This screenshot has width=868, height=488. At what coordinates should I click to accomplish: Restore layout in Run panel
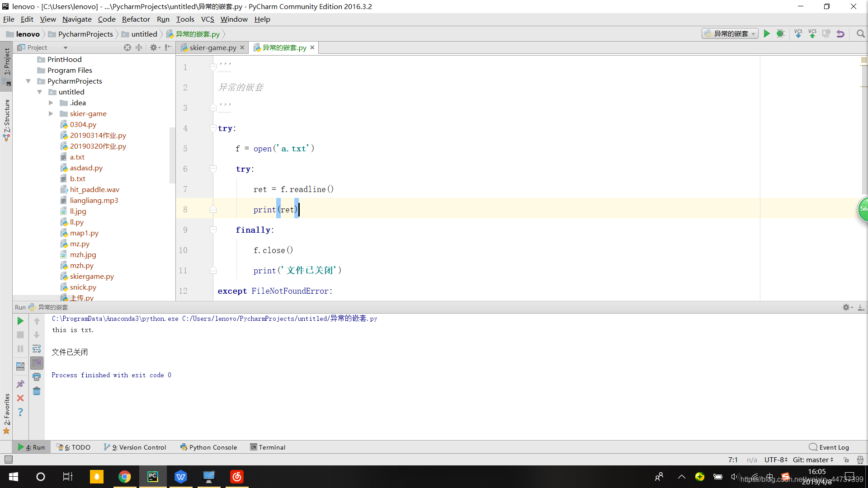coord(20,366)
